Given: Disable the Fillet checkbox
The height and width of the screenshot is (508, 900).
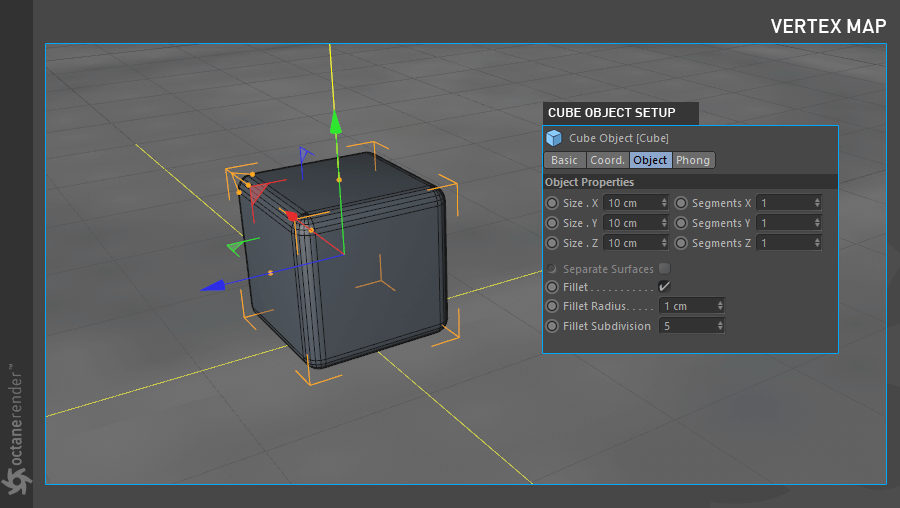Looking at the screenshot, I should tap(664, 287).
